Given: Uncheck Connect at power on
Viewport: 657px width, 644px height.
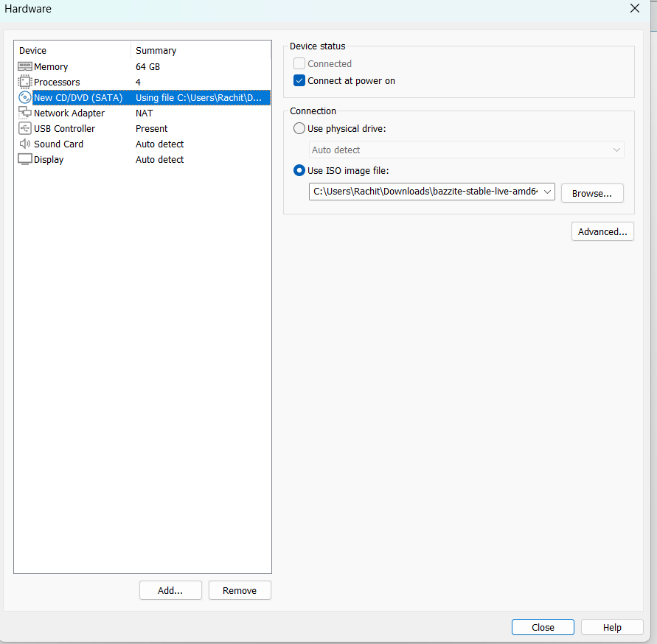Looking at the screenshot, I should 299,80.
